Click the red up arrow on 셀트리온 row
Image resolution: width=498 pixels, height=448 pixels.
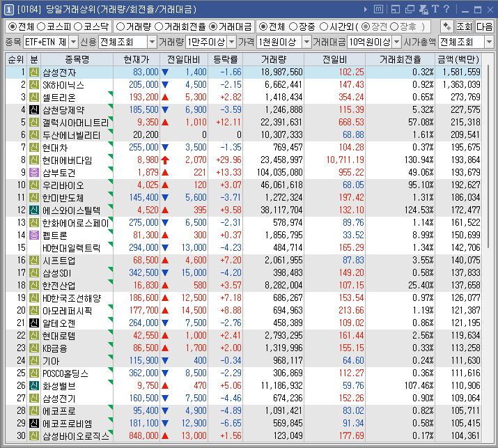pyautogui.click(x=165, y=98)
